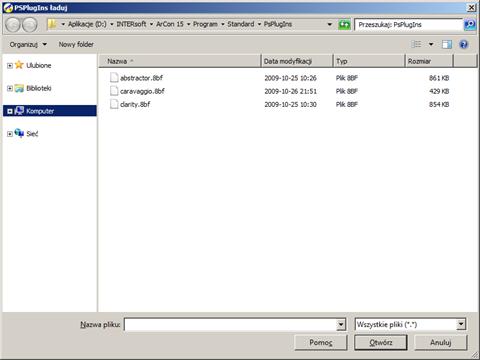Click the abstractor.8bf file icon
480x360 pixels.
tap(114, 78)
